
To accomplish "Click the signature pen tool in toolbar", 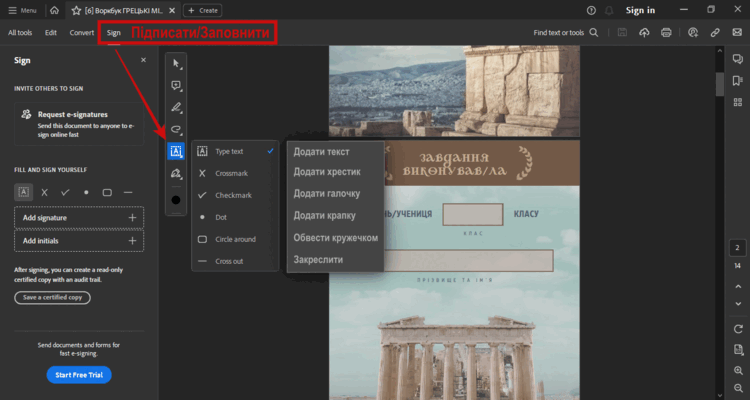I will [176, 173].
